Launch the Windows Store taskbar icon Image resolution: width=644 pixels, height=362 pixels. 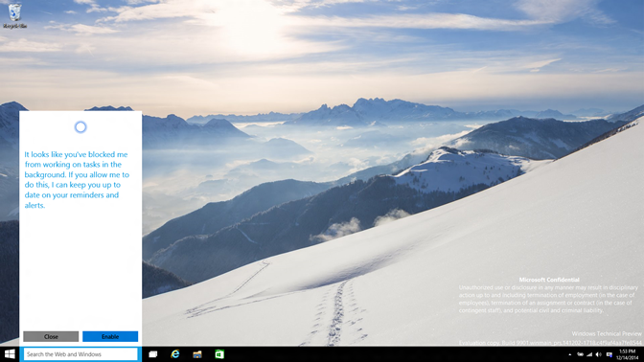[219, 354]
